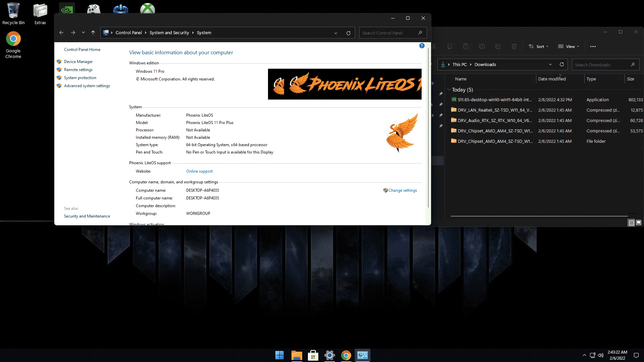
Task: Expand the Control Panel address bar history dropdown
Action: (335, 33)
